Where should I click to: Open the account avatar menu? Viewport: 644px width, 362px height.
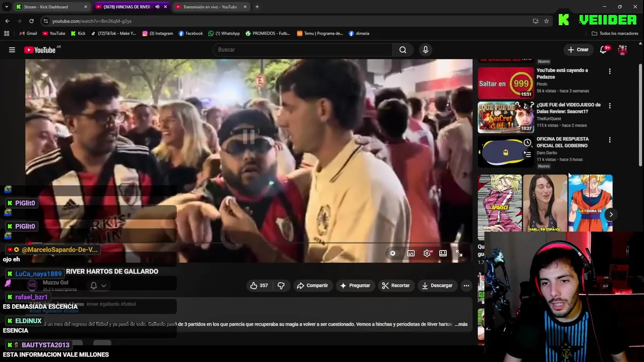click(622, 50)
